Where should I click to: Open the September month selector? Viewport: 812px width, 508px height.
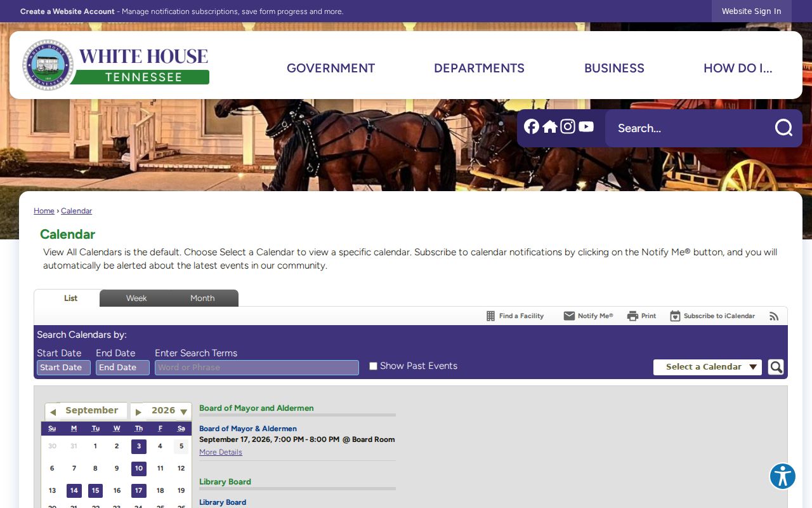(x=92, y=411)
